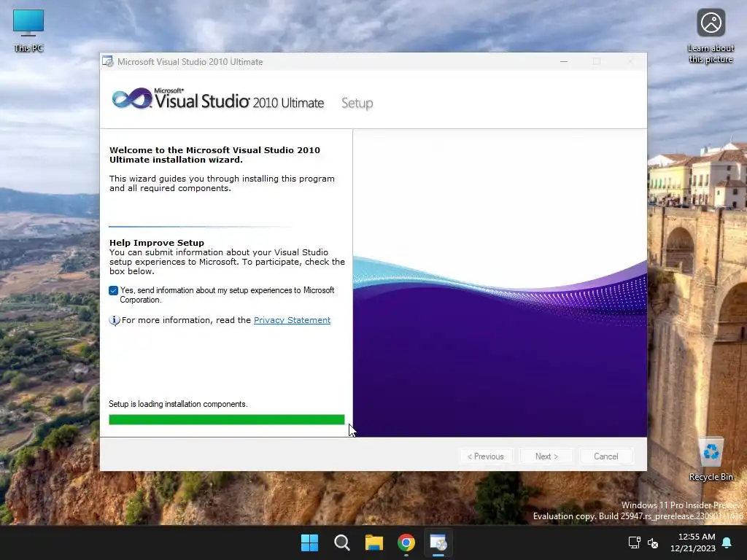This screenshot has width=747, height=560.
Task: Click "Setup is loading installation components." text
Action: 178,404
